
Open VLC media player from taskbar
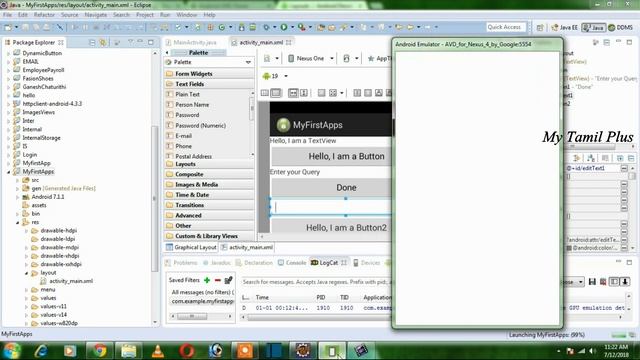click(x=157, y=351)
